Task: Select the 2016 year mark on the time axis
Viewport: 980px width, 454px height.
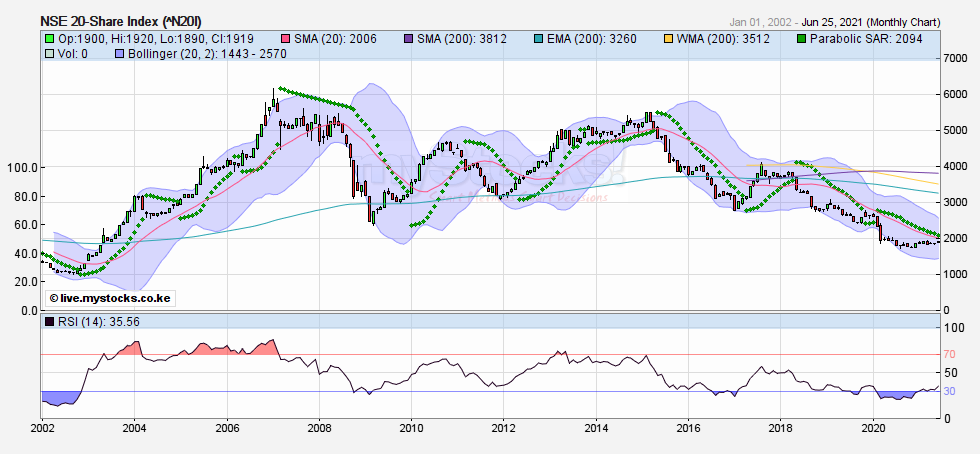Action: coord(689,428)
